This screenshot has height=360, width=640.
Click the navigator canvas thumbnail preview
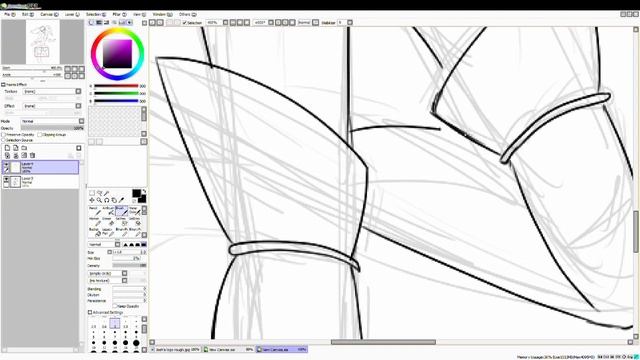(x=43, y=42)
